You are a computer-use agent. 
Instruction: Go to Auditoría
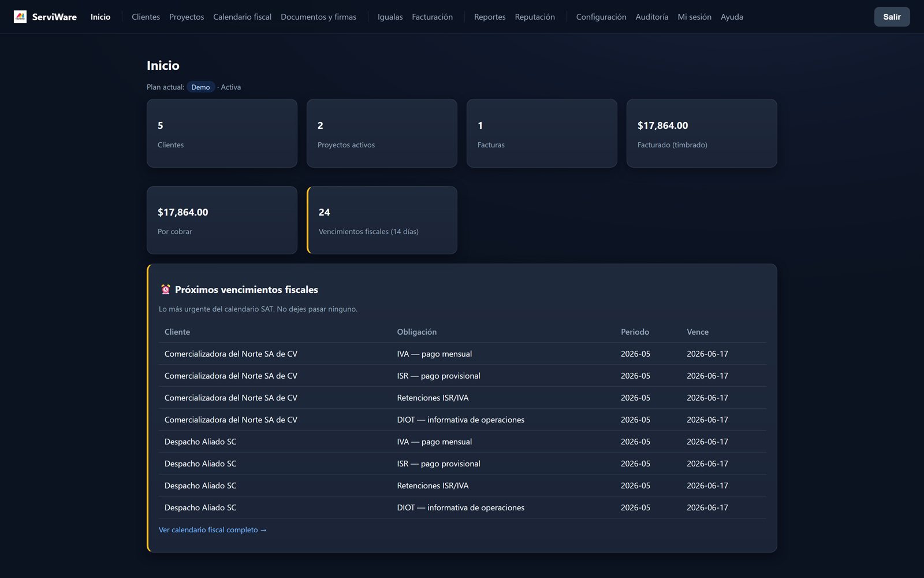[651, 17]
